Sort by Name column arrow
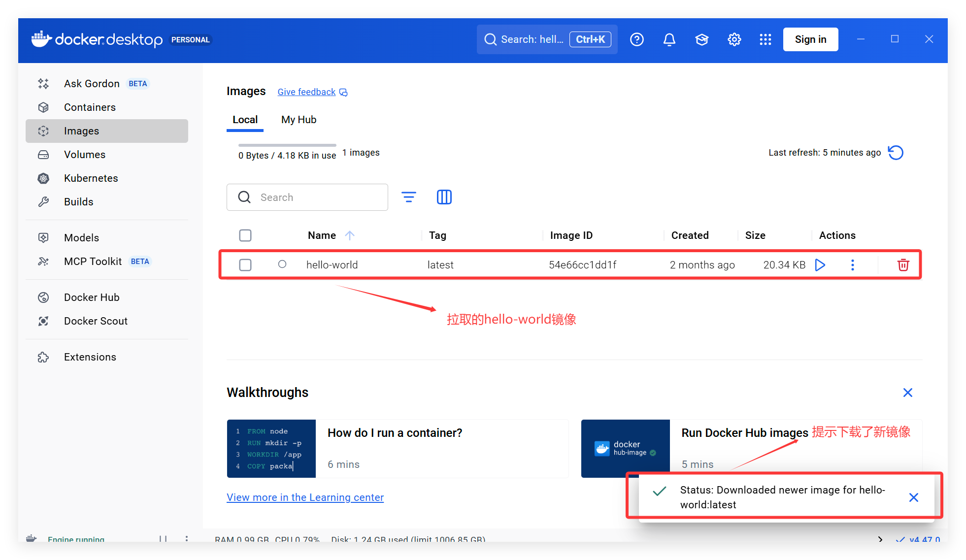 (x=350, y=235)
